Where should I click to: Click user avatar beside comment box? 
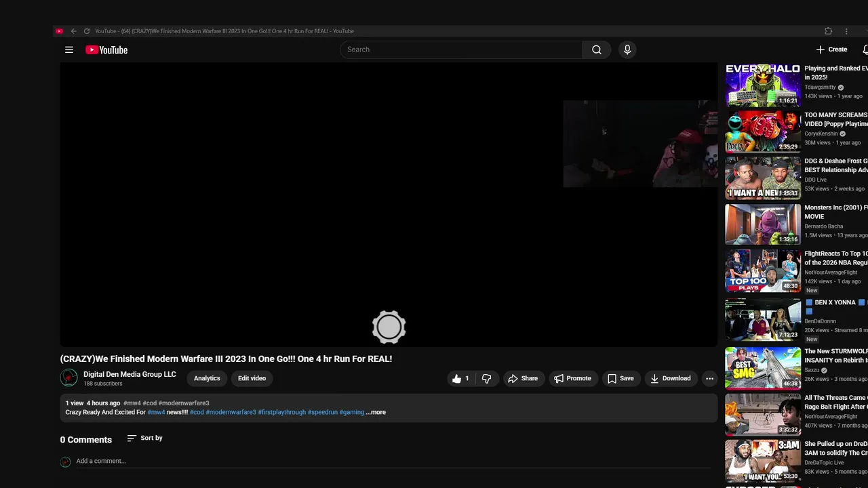point(65,462)
